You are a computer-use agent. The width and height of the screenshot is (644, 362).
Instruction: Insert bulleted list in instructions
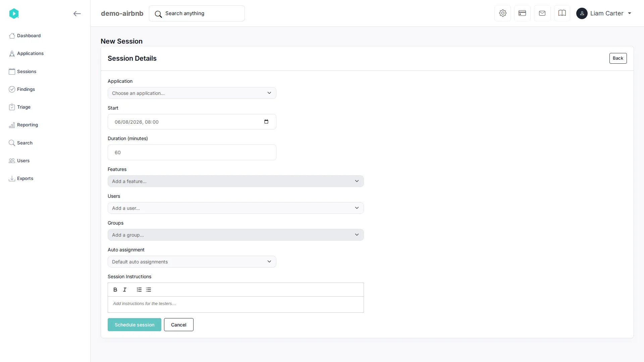point(149,290)
